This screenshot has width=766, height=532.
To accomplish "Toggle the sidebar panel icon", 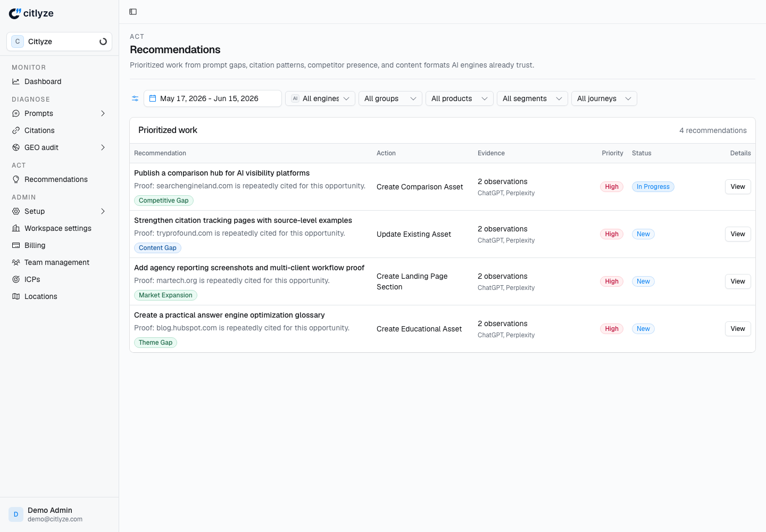I will click(x=133, y=12).
